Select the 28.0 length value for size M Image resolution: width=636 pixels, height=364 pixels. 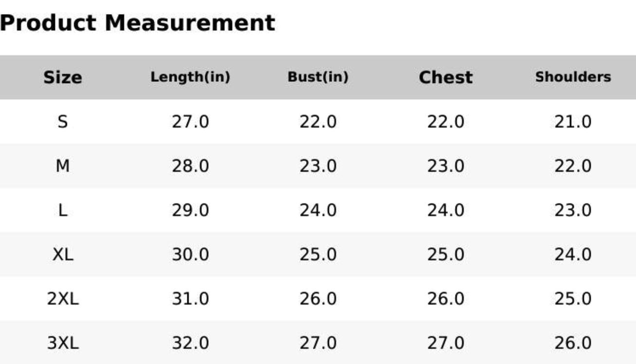[190, 166]
